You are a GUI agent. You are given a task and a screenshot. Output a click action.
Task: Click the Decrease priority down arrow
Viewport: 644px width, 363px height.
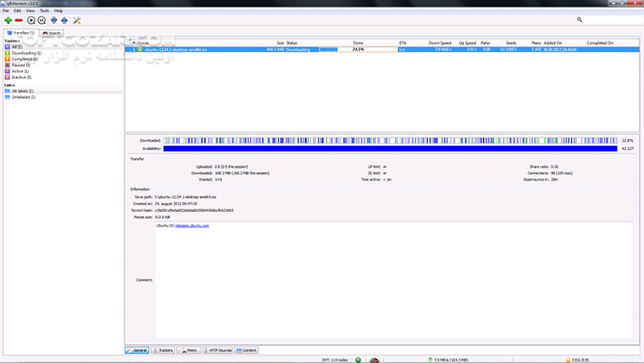pos(53,20)
